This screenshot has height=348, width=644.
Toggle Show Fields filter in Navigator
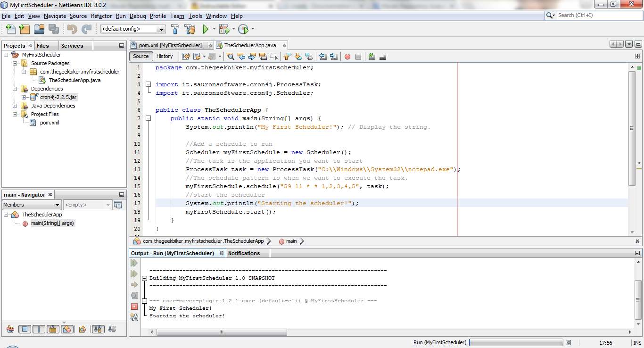[x=25, y=329]
